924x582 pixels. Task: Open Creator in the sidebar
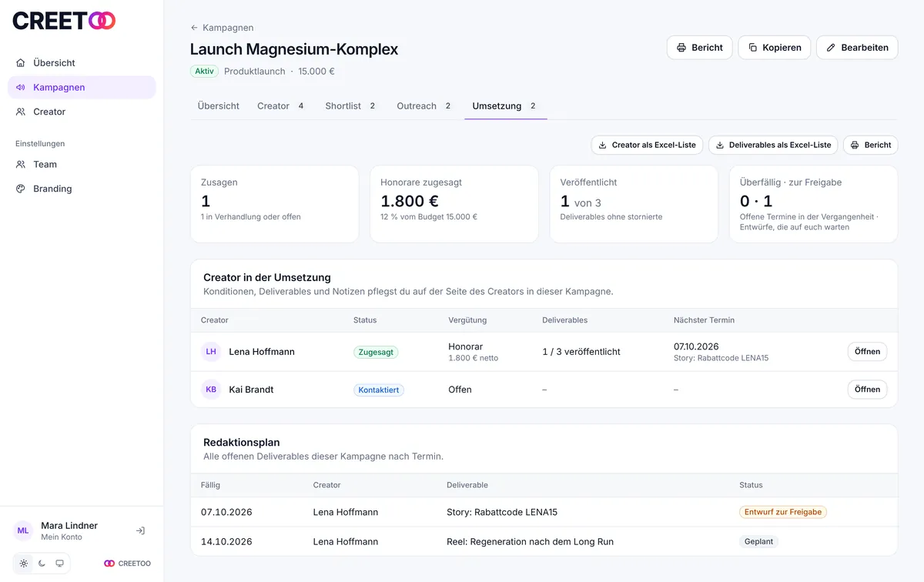(x=82, y=112)
